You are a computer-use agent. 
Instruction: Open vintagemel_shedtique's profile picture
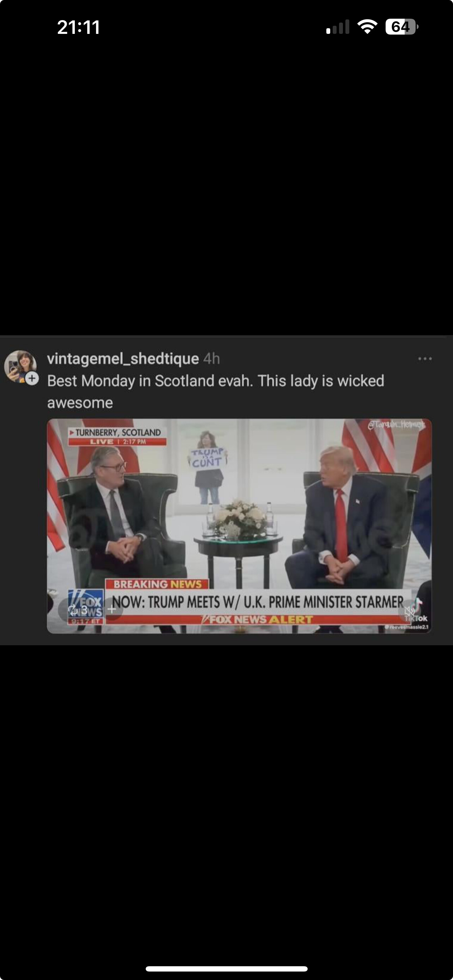20,366
